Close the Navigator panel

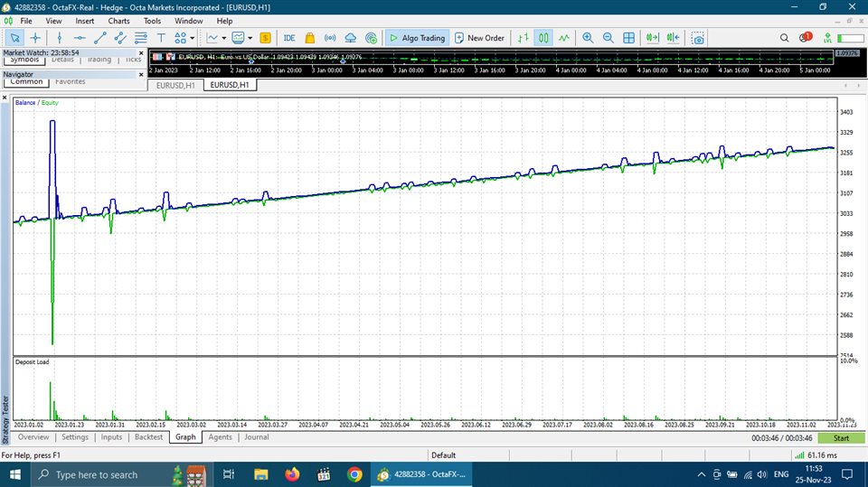[141, 74]
